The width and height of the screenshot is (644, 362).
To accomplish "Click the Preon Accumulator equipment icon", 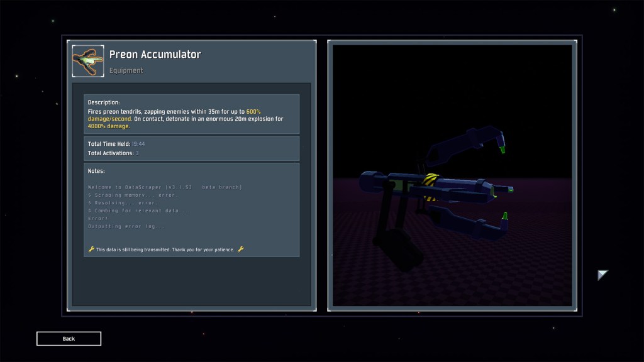I will click(x=87, y=61).
